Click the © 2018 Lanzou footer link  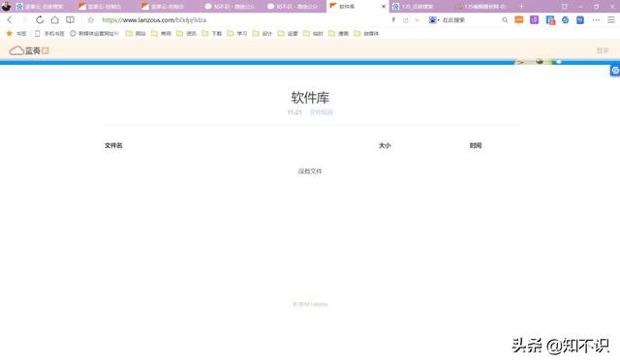click(x=310, y=304)
